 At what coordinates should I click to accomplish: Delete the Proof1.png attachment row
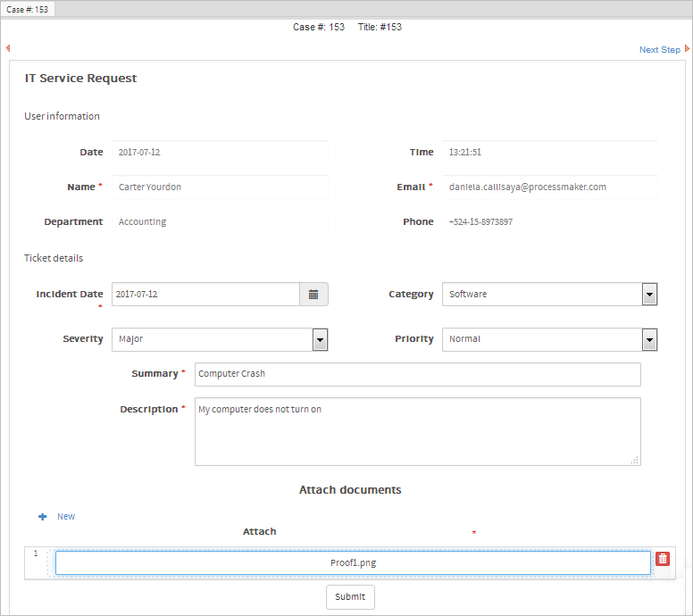coord(663,559)
